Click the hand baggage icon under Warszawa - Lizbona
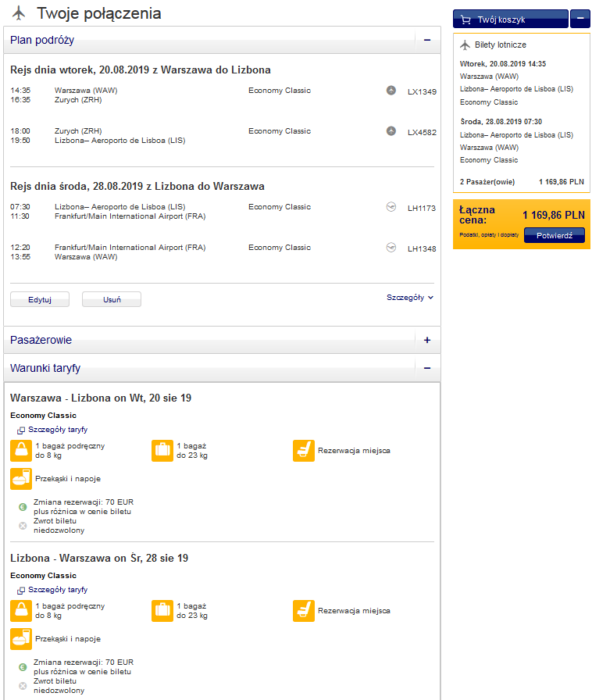This screenshot has width=592, height=700. pyautogui.click(x=21, y=451)
